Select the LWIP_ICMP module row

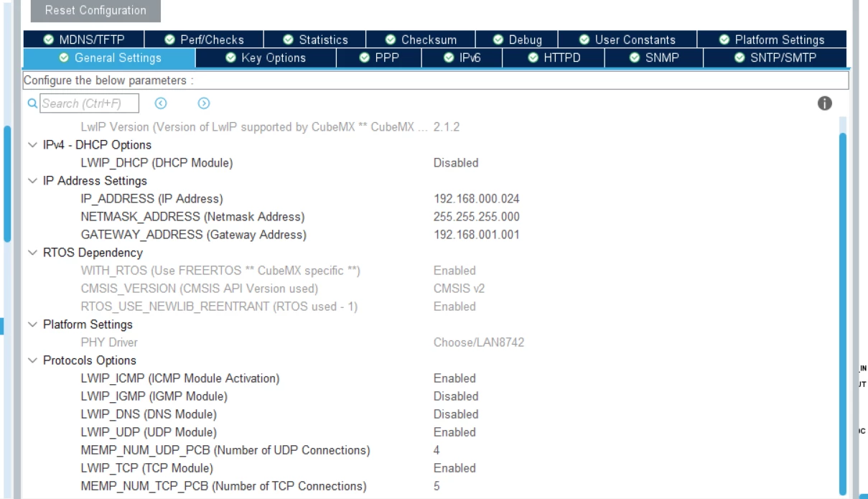[431, 378]
